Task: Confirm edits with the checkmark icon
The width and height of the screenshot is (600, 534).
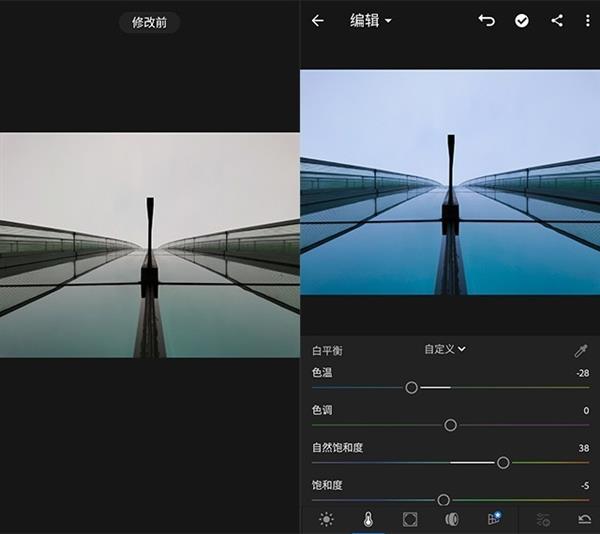Action: (522, 20)
